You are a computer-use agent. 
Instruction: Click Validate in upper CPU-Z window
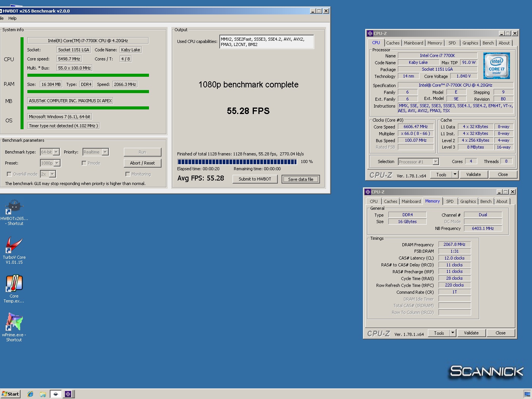click(473, 175)
